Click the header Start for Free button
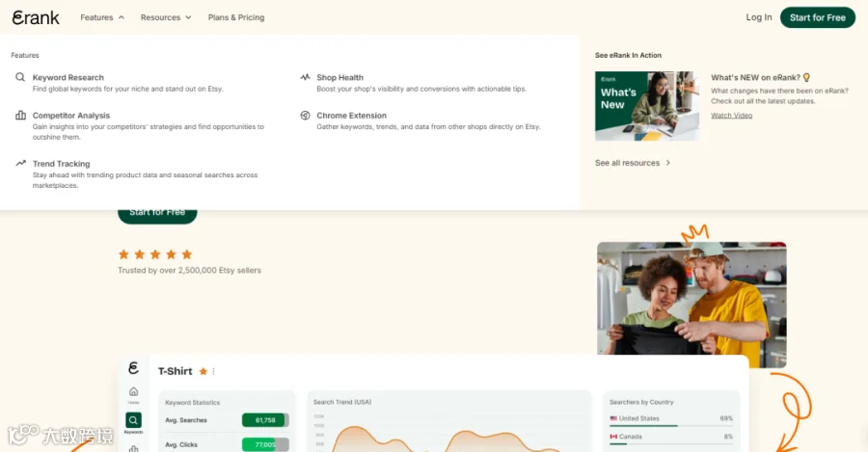This screenshot has width=868, height=452. [x=817, y=17]
